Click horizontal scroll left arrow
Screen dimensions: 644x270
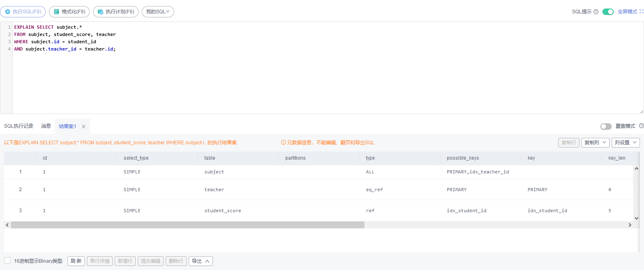pyautogui.click(x=7, y=225)
